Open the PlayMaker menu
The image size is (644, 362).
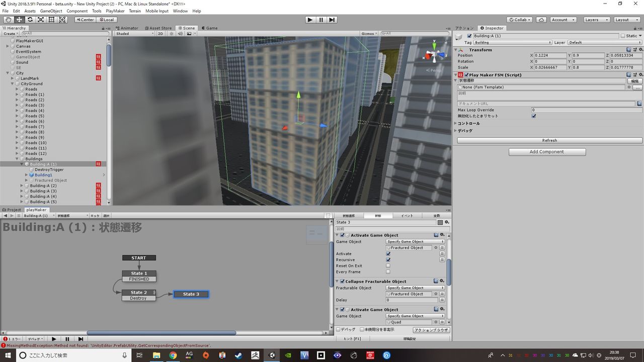[x=115, y=11]
